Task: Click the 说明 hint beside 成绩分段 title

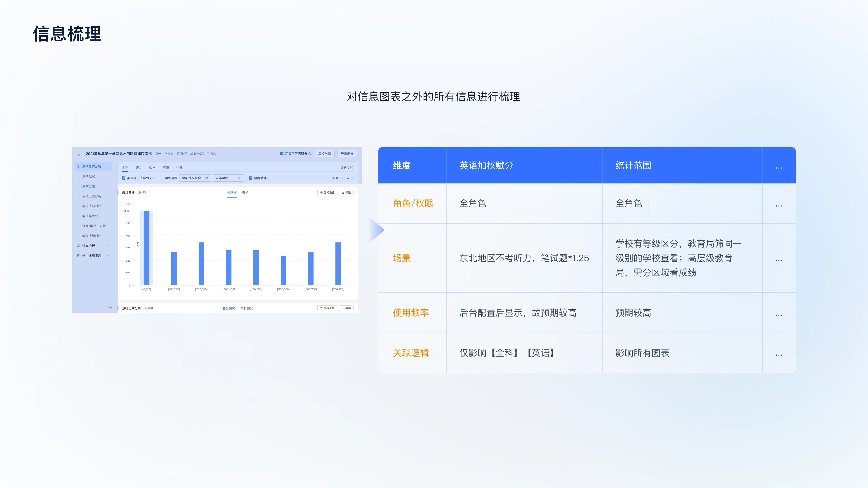Action: coord(143,192)
